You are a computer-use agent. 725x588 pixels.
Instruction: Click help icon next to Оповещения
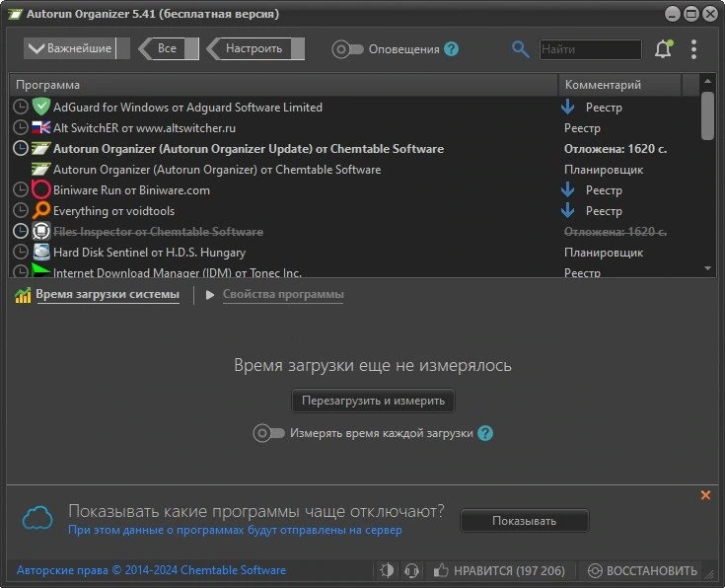pos(452,49)
